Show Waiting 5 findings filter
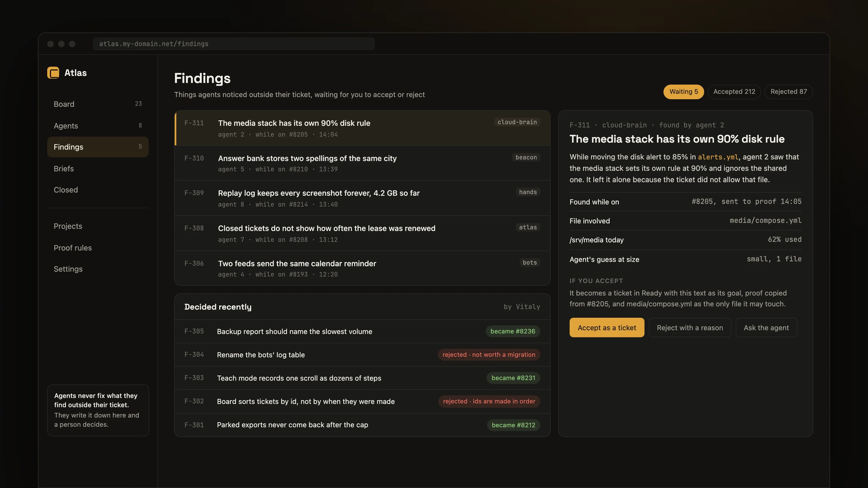 683,92
